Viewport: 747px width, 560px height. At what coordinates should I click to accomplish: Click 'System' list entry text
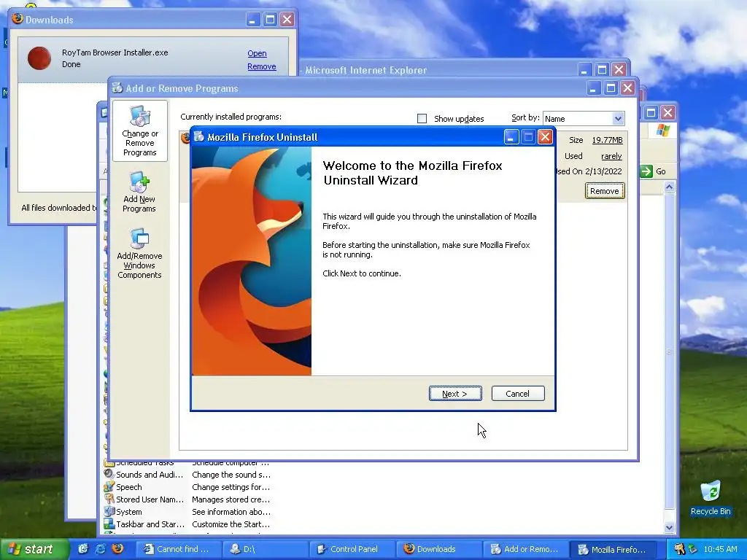click(x=128, y=512)
